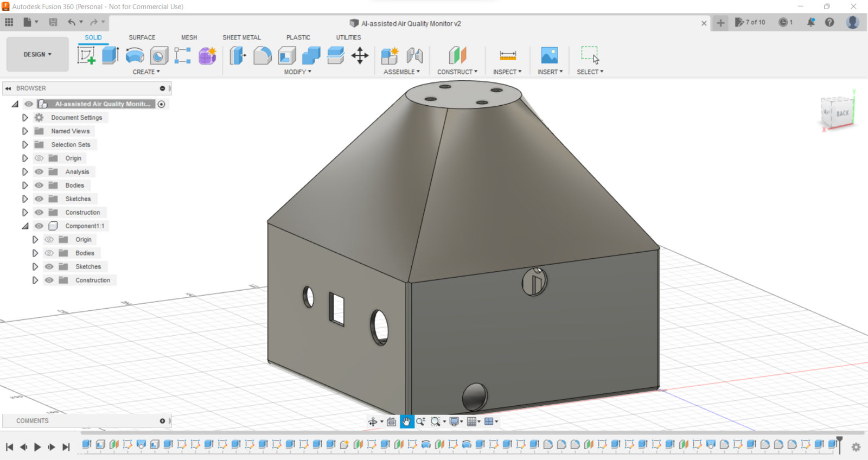Click the Measure tool under Inspect

508,55
